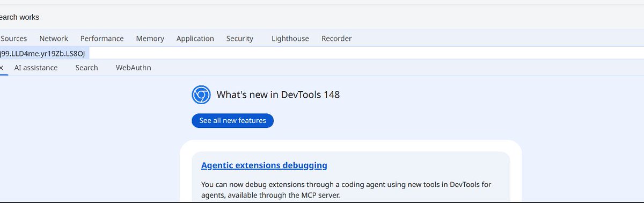The width and height of the screenshot is (644, 203).
Task: Click the description text about debugging extensions
Action: click(x=346, y=190)
